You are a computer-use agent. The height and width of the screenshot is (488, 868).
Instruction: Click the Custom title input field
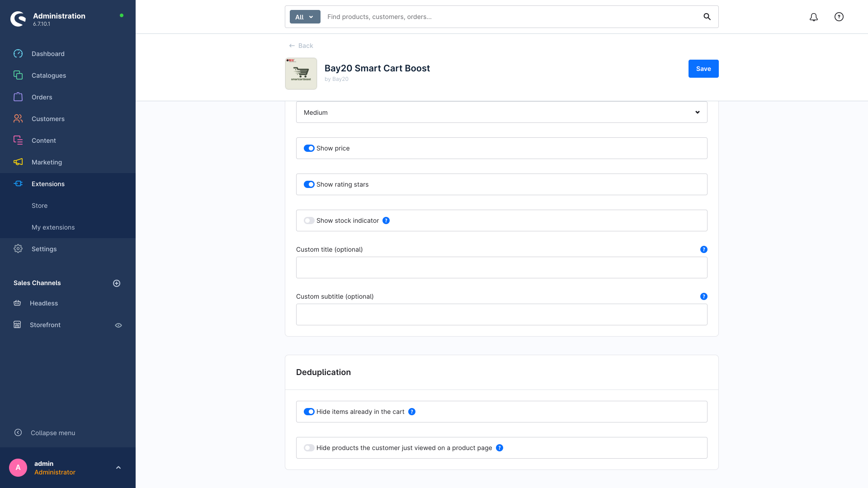(502, 267)
